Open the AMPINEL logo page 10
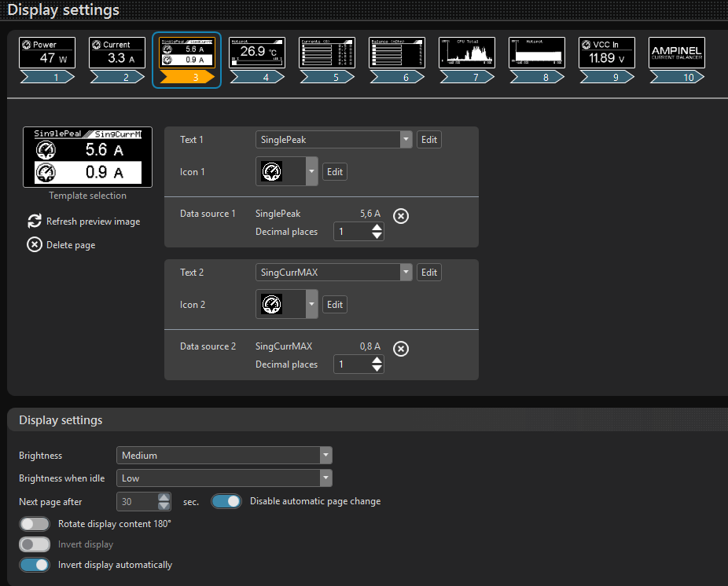This screenshot has width=728, height=586. coord(677,53)
